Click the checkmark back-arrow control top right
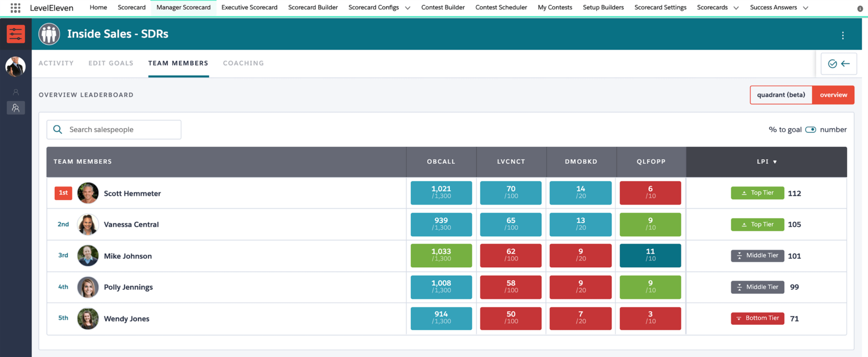This screenshot has width=868, height=357. (839, 63)
